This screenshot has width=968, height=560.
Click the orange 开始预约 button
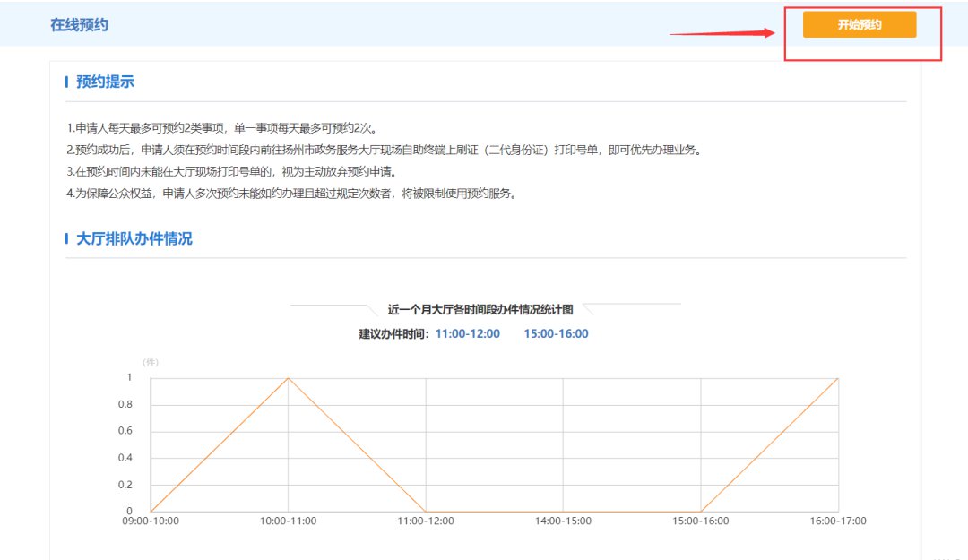pyautogui.click(x=859, y=25)
